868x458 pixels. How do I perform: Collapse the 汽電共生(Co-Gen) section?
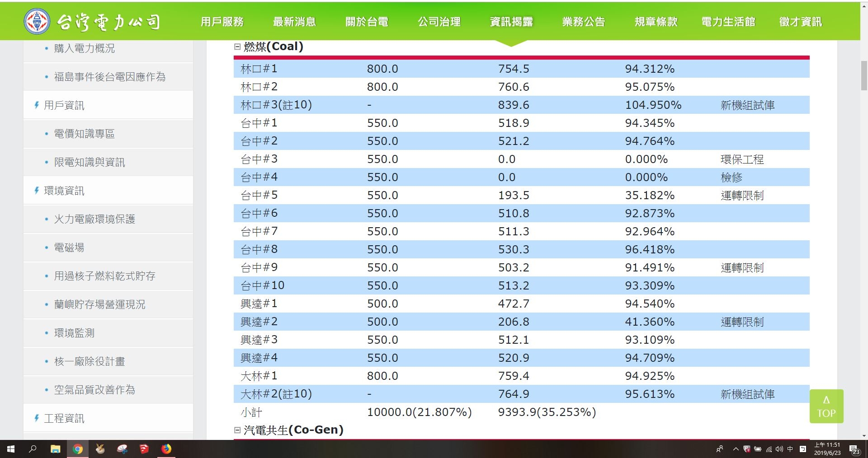point(237,430)
